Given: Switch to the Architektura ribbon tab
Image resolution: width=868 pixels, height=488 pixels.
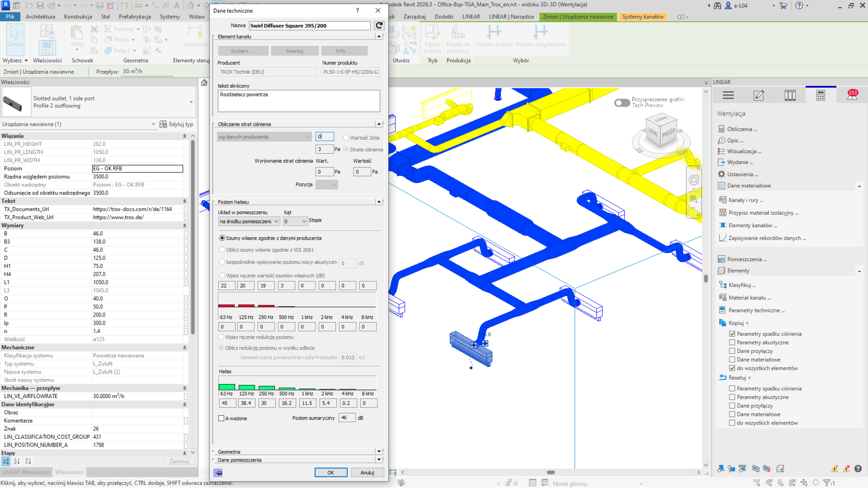Looking at the screenshot, I should tap(41, 17).
